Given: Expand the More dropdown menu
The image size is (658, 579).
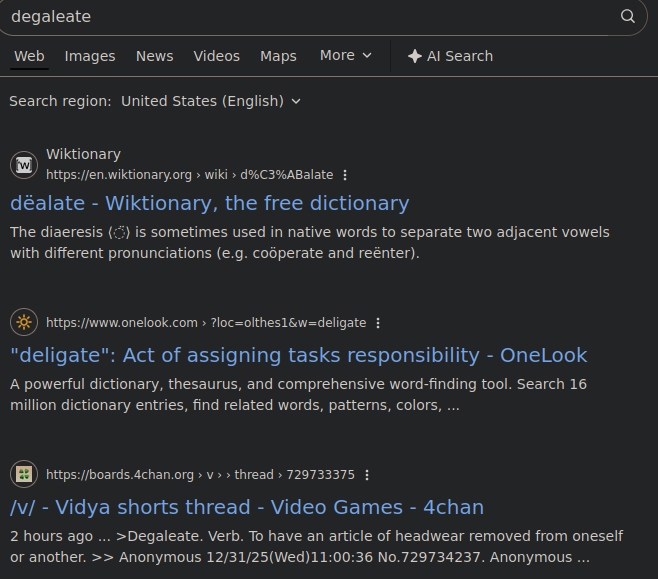Looking at the screenshot, I should point(346,55).
